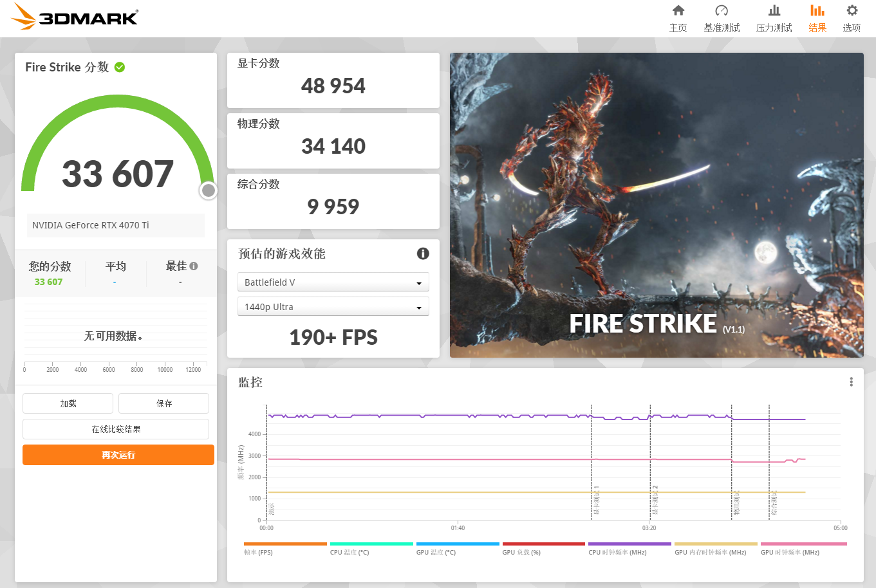The width and height of the screenshot is (876, 588).
Task: Open the 1440p Ultra resolution dropdown
Action: [333, 307]
